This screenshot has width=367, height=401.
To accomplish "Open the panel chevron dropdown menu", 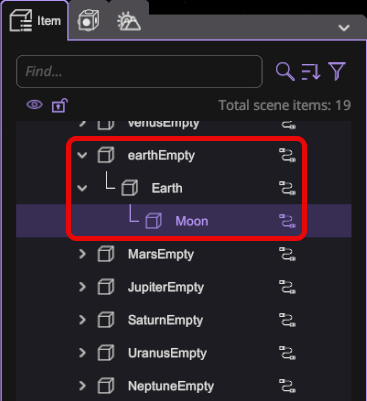I will 344,28.
